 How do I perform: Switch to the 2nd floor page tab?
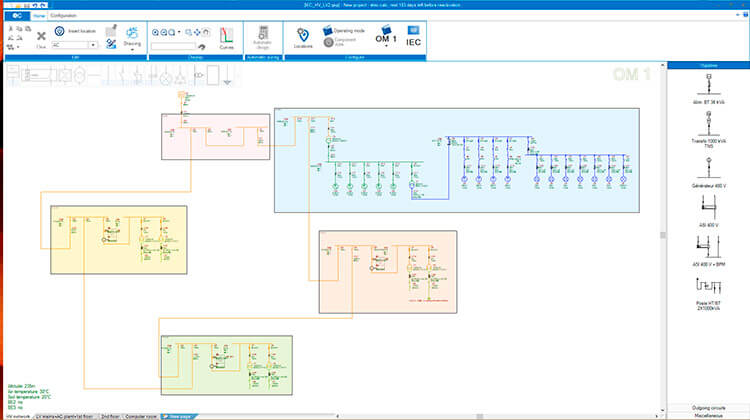coord(110,417)
